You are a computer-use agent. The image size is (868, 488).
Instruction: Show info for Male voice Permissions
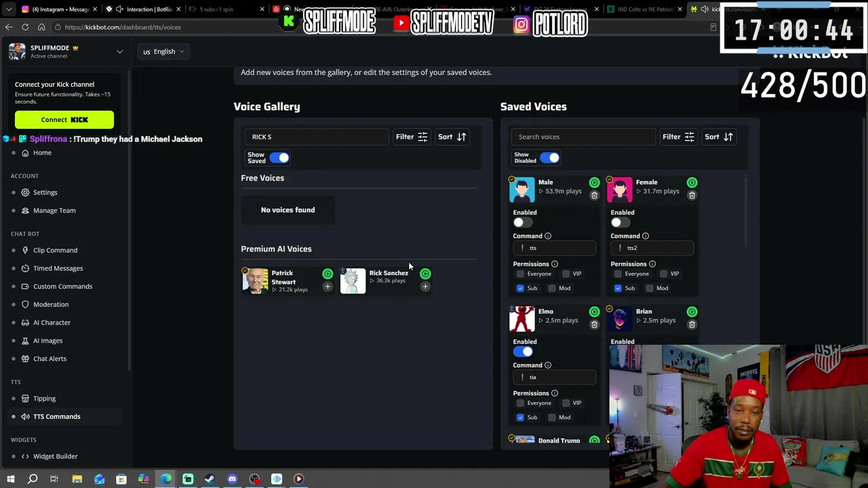555,264
